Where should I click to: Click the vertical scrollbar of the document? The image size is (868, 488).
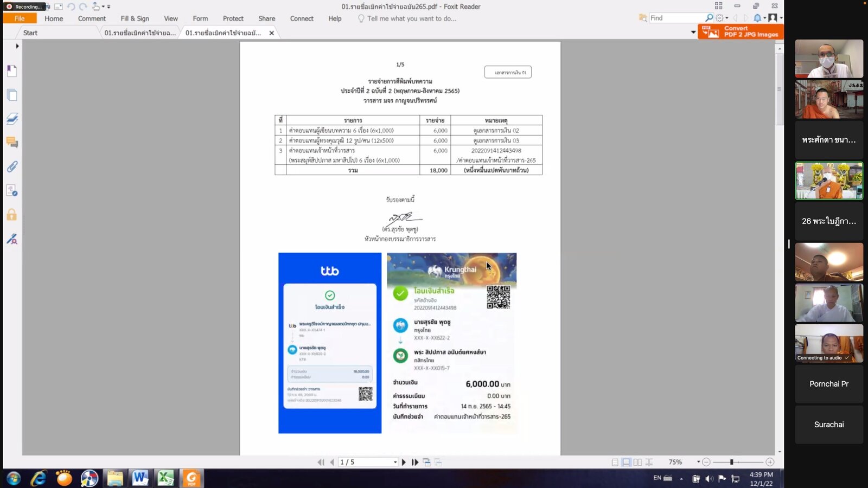pyautogui.click(x=780, y=249)
